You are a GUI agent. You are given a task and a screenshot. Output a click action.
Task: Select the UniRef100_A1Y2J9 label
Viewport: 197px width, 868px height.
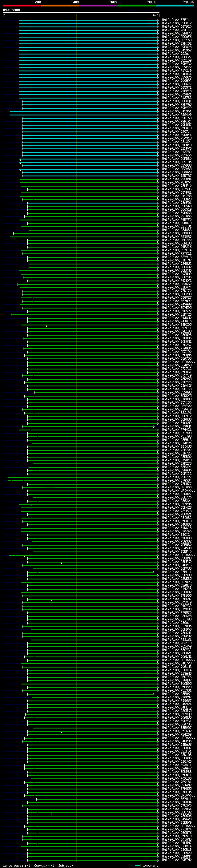177,71
